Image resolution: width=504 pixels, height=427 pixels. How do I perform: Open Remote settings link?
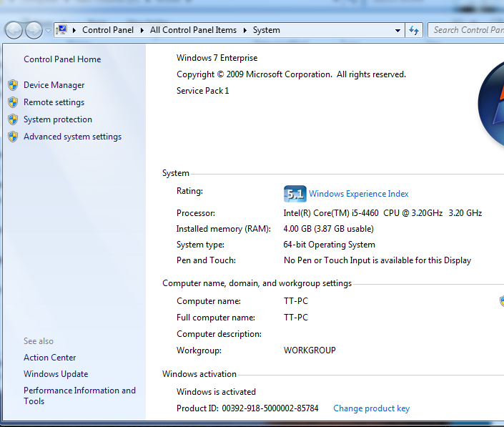click(54, 102)
